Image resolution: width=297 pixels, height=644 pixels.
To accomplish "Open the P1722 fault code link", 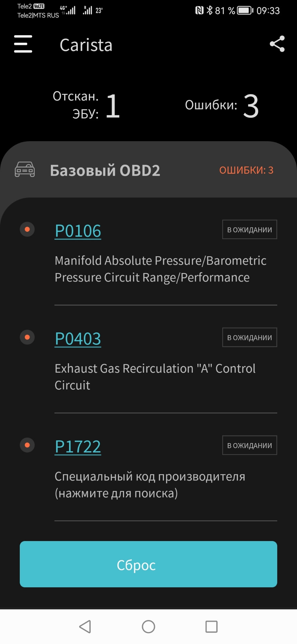I will pyautogui.click(x=78, y=447).
